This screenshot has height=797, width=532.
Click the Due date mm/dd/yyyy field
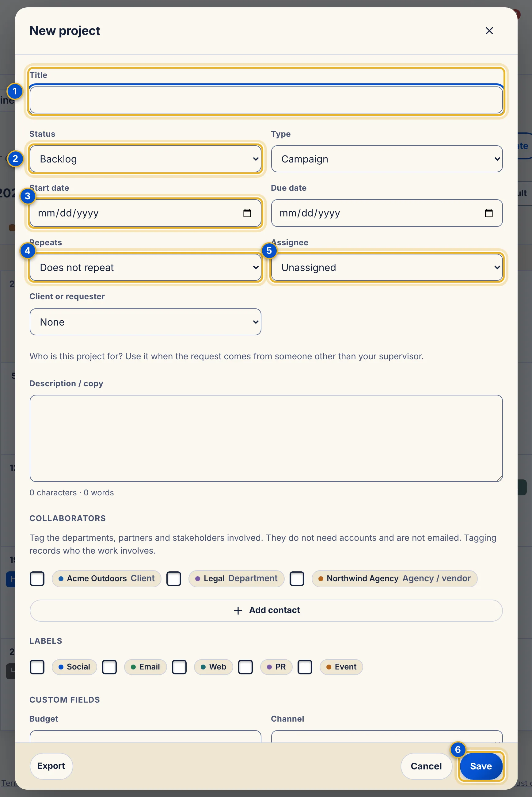click(x=387, y=213)
